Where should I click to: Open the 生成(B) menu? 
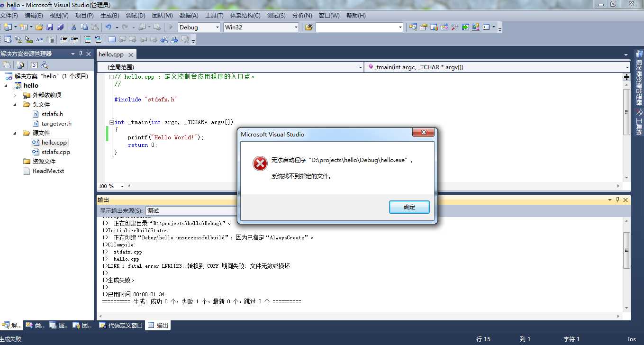click(110, 15)
